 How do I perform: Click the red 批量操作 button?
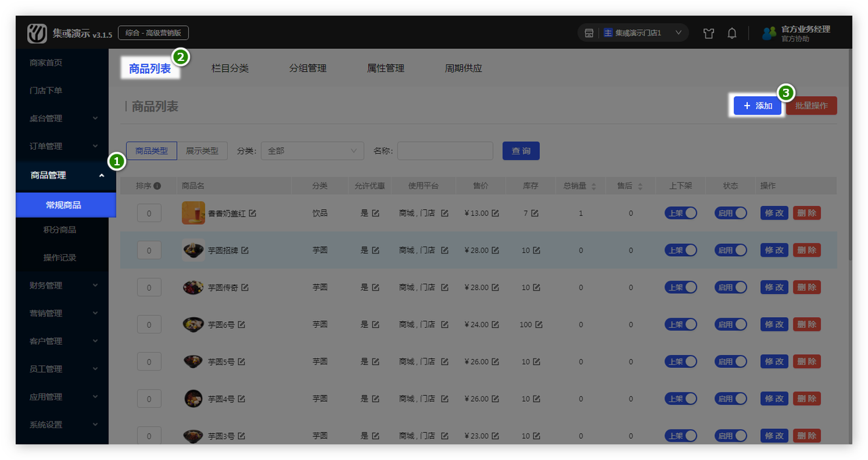click(812, 106)
